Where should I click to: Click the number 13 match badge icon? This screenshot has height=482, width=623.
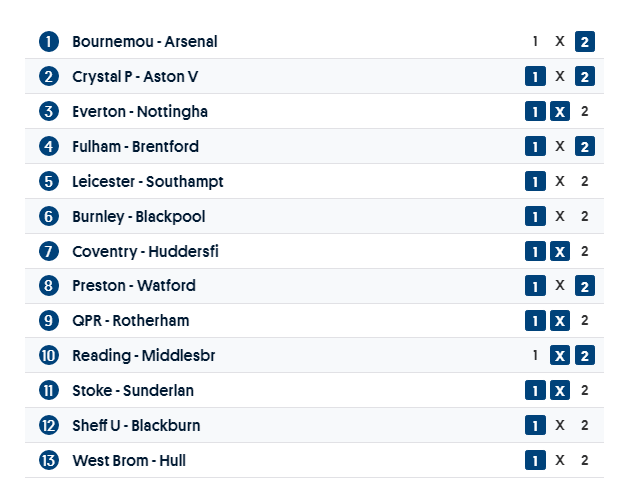[49, 460]
